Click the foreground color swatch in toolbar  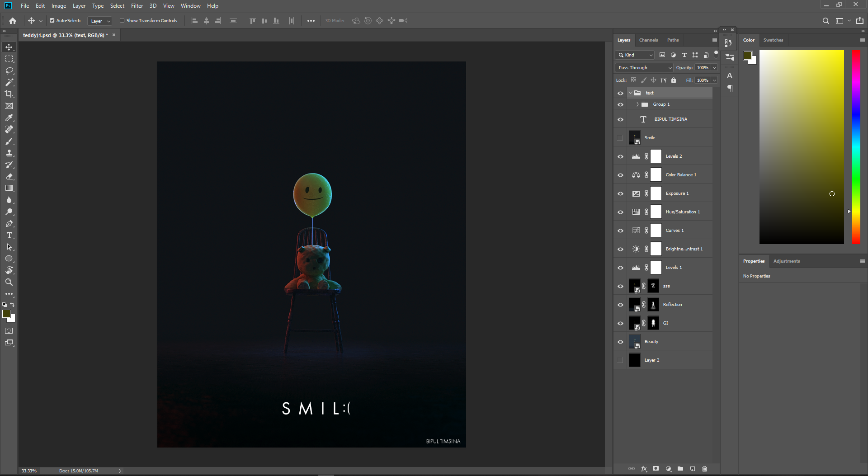[6, 314]
